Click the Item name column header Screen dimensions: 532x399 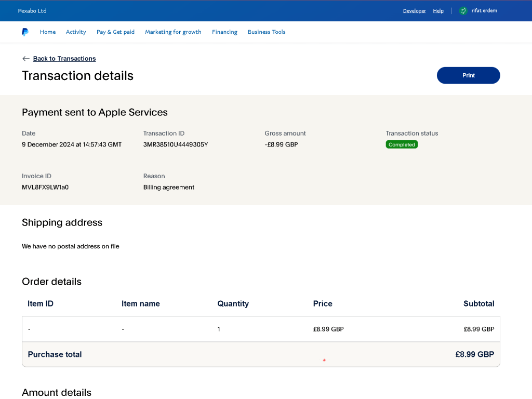[140, 303]
